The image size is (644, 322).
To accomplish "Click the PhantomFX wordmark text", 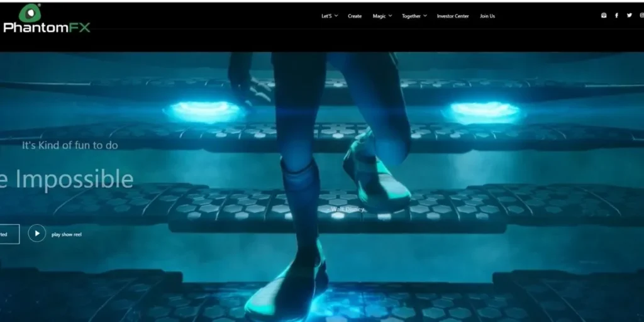I will click(x=47, y=27).
